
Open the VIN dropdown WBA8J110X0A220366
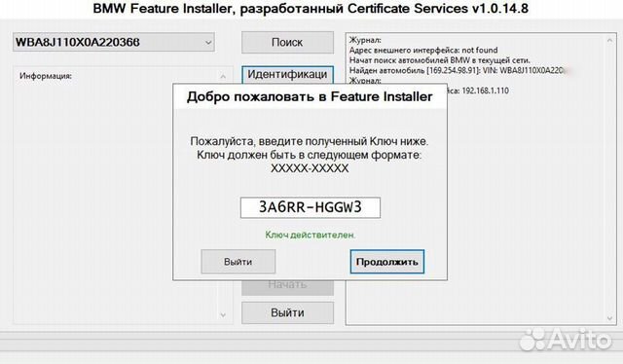pos(113,42)
